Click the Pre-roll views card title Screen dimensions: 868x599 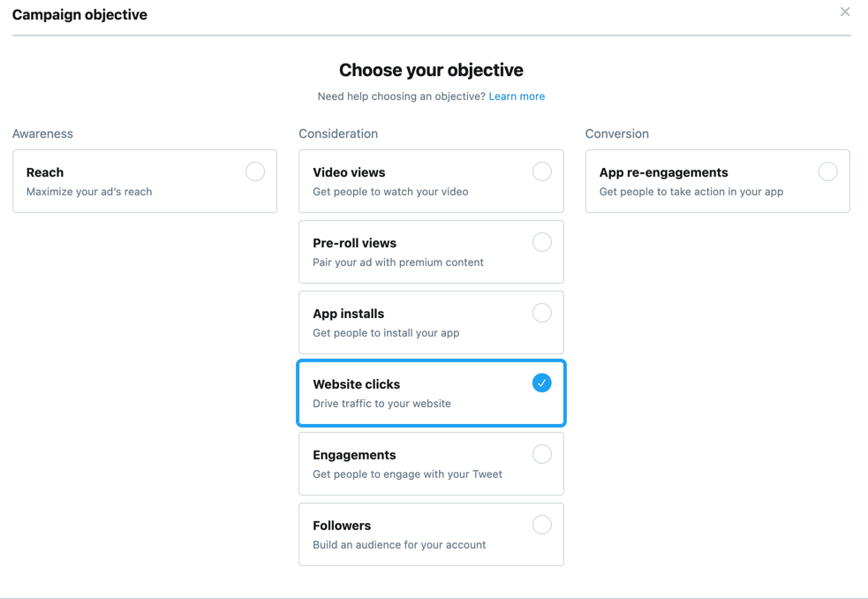(x=354, y=243)
